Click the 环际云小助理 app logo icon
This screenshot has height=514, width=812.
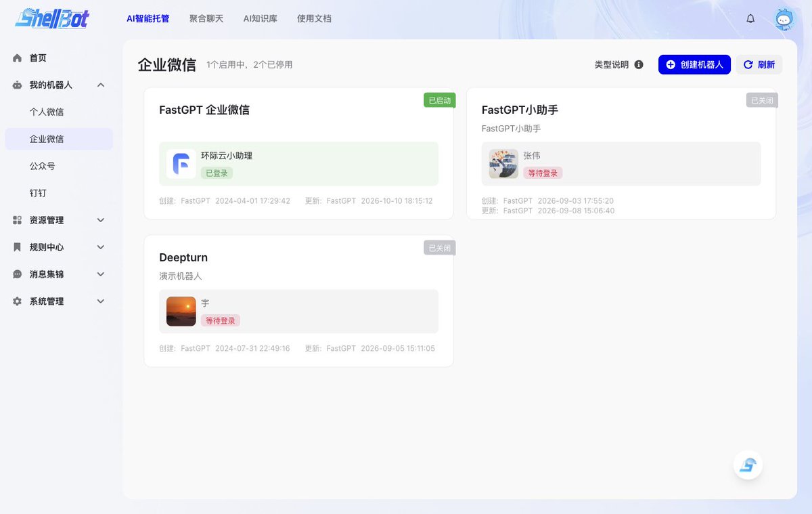(181, 164)
